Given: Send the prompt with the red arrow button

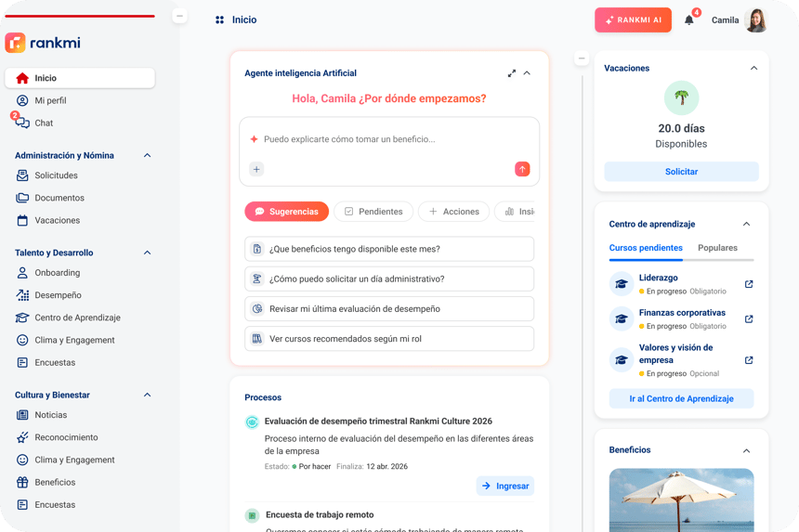Looking at the screenshot, I should pyautogui.click(x=522, y=169).
